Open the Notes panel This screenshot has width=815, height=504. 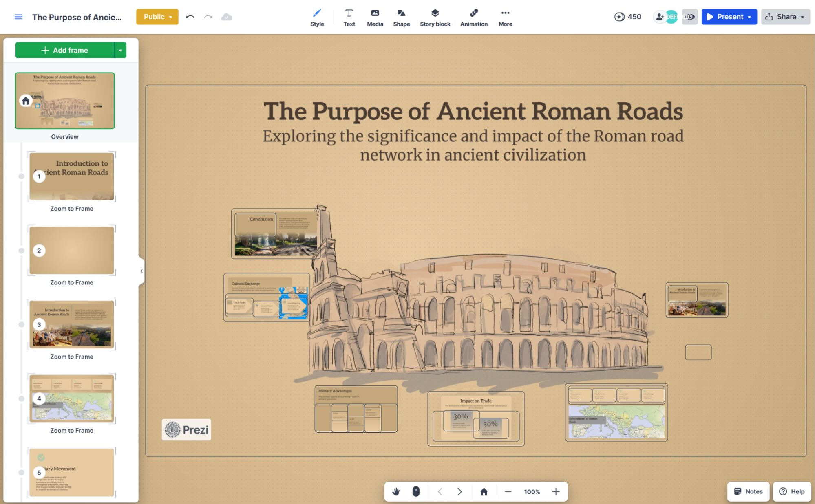point(748,491)
